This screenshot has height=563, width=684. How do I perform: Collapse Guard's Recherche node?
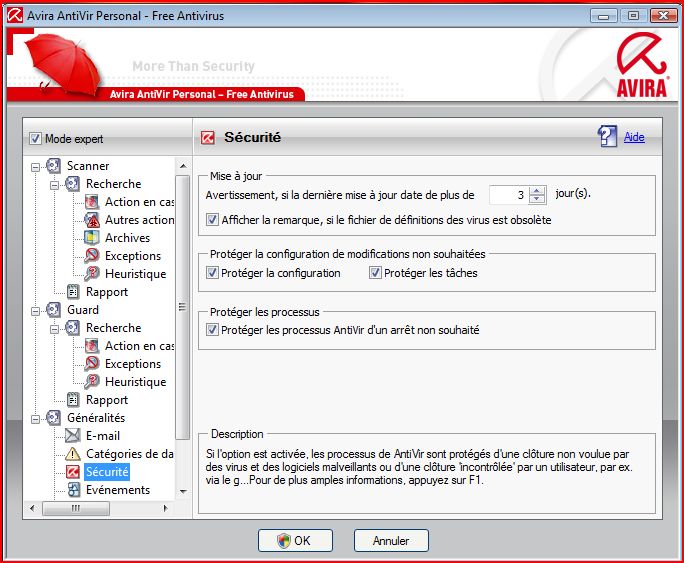(55, 329)
